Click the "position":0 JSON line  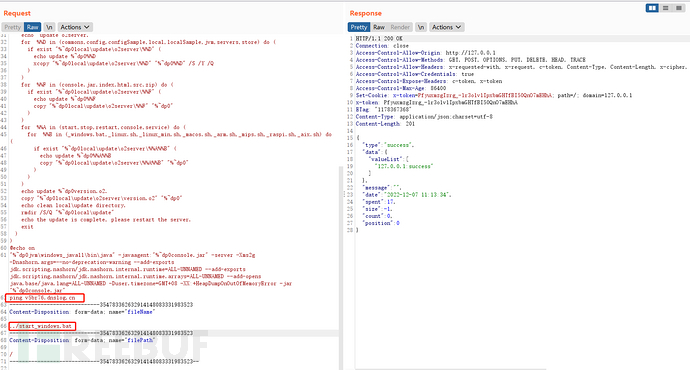[x=381, y=223]
